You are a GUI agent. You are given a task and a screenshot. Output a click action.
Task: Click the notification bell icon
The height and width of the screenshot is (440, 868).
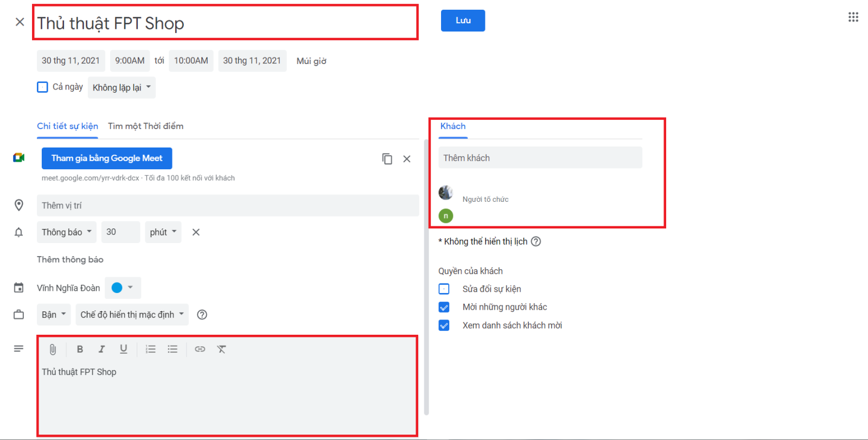tap(19, 232)
